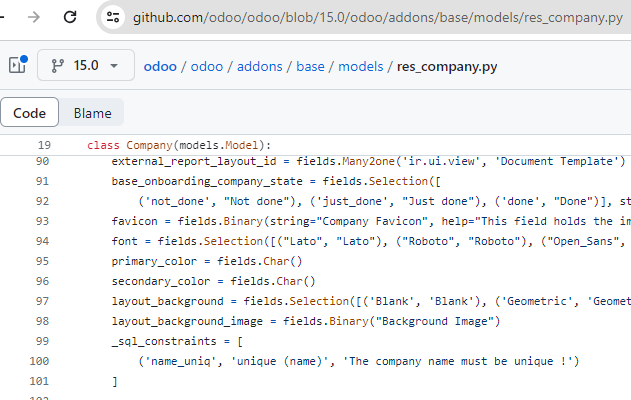The image size is (631, 400).
Task: Switch to the Blame tab
Action: click(x=93, y=113)
